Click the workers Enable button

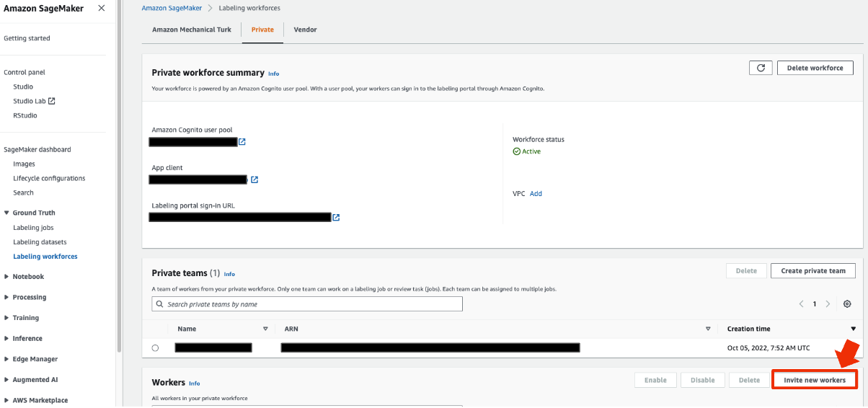pos(655,380)
